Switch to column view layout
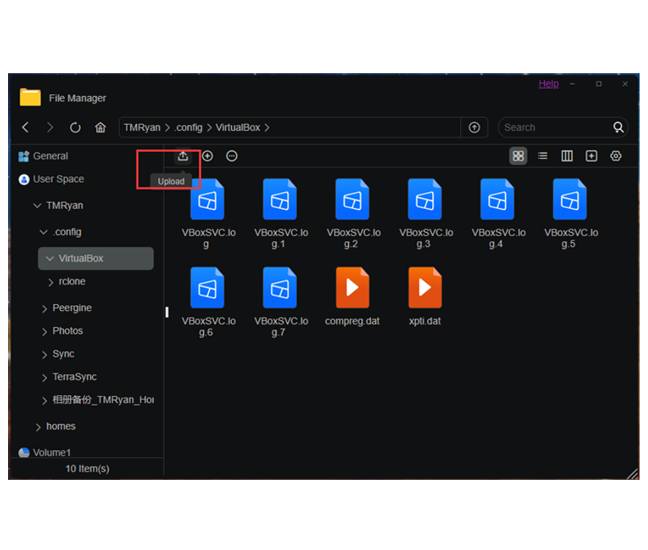This screenshot has height=550, width=648. click(x=567, y=156)
